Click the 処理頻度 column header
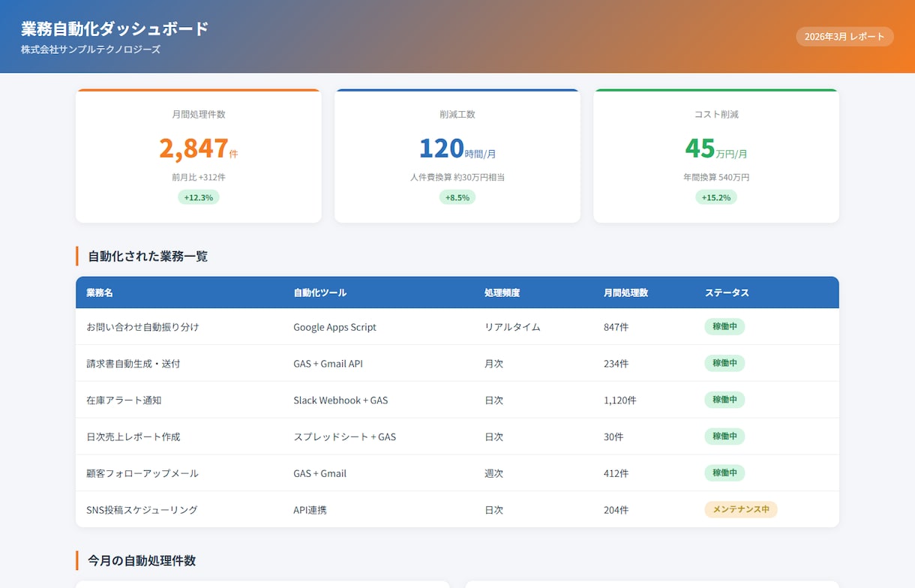Viewport: 915px width, 588px height. pyautogui.click(x=502, y=292)
